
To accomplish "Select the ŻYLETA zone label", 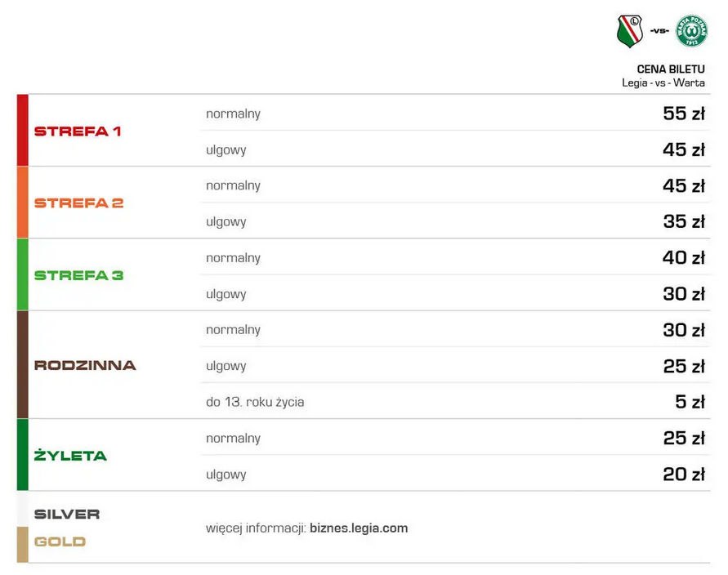I will (70, 455).
